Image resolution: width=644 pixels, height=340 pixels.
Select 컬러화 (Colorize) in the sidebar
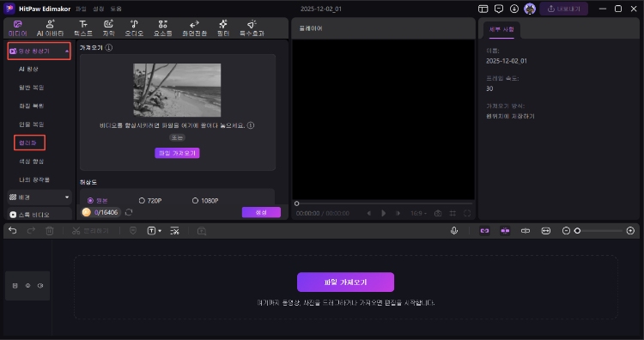(29, 143)
